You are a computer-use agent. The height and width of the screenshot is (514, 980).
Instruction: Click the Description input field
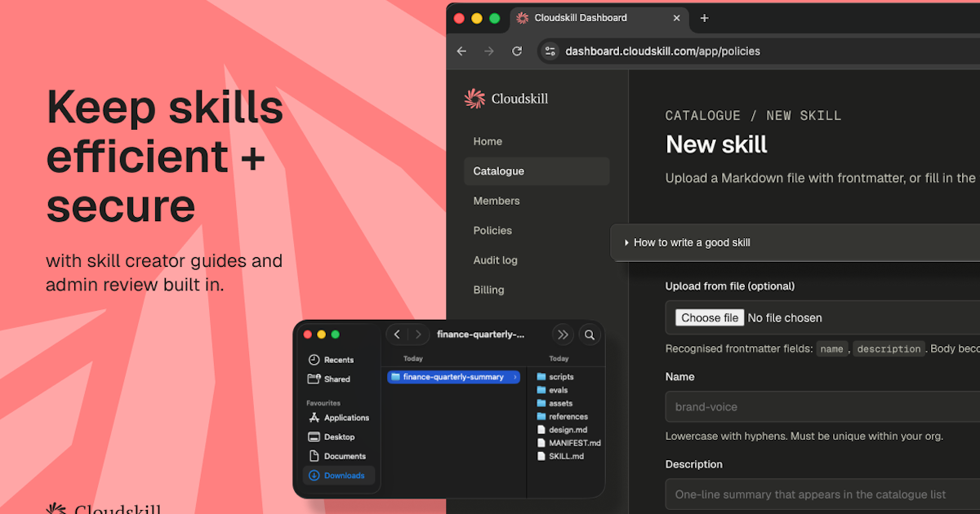pos(822,494)
